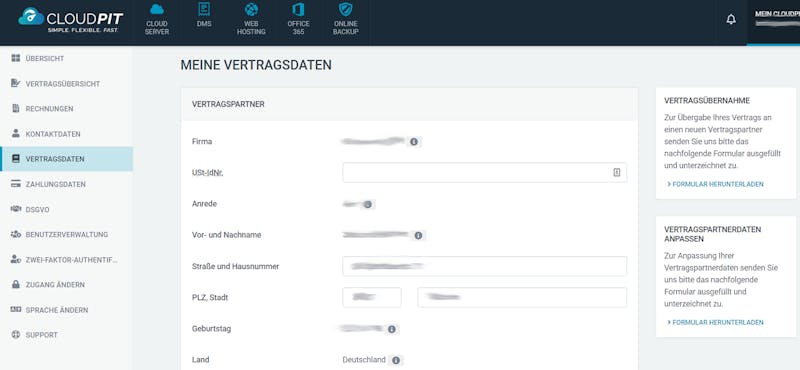Click the Sprache ändern language icon
Screen dimensions: 800x370
coord(15,309)
